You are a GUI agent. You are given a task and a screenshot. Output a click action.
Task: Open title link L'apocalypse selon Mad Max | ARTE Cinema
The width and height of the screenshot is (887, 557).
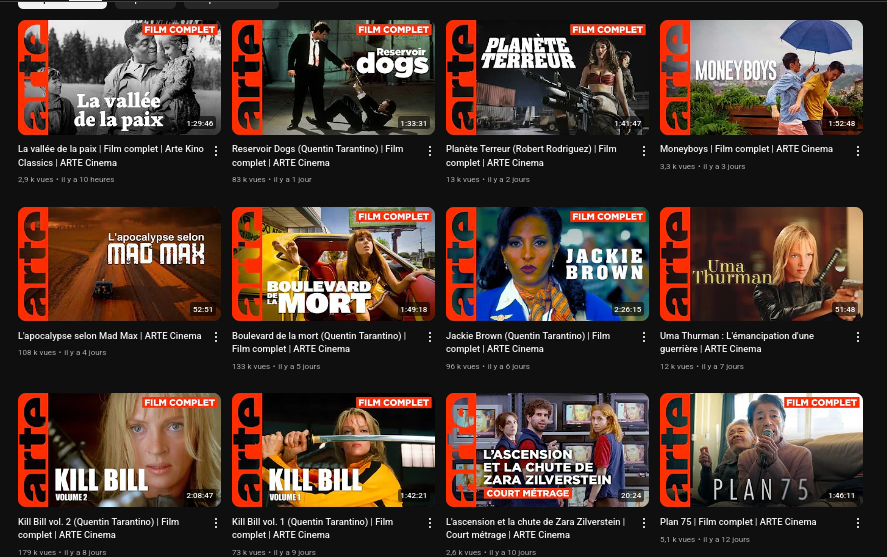[110, 335]
